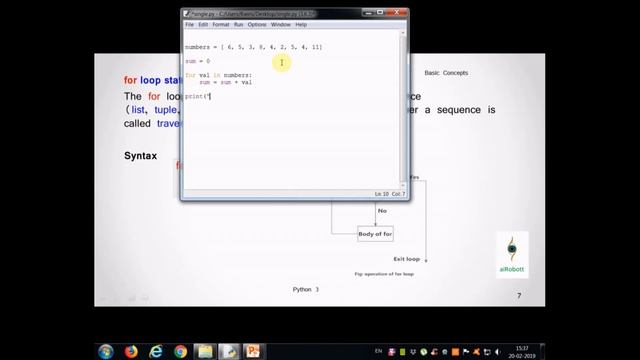This screenshot has width=640, height=360.
Task: Click 'Python 3' slide footer text
Action: click(306, 289)
